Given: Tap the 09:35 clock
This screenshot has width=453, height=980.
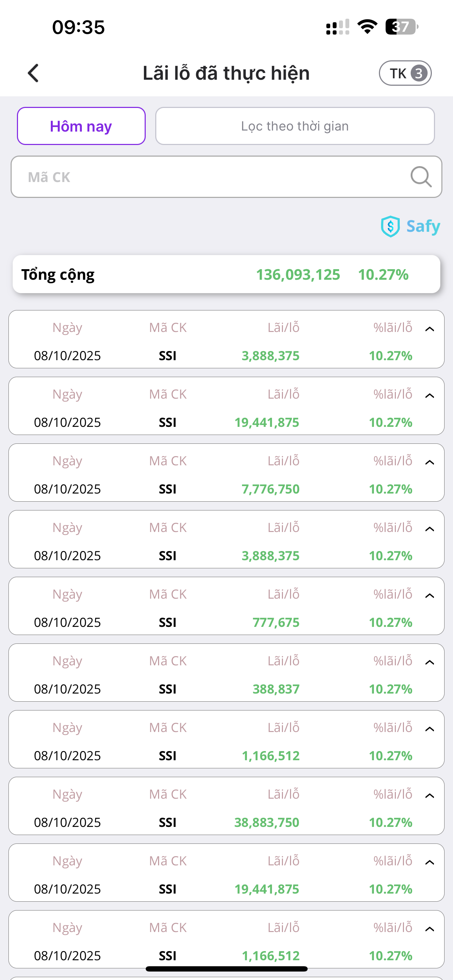Looking at the screenshot, I should (78, 28).
